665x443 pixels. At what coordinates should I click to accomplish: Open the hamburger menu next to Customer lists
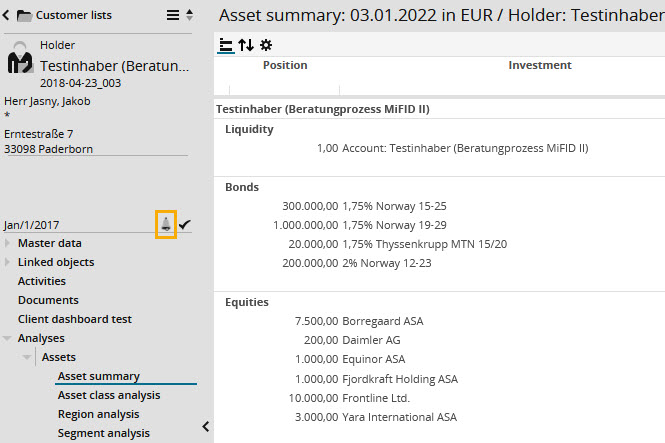[x=173, y=15]
